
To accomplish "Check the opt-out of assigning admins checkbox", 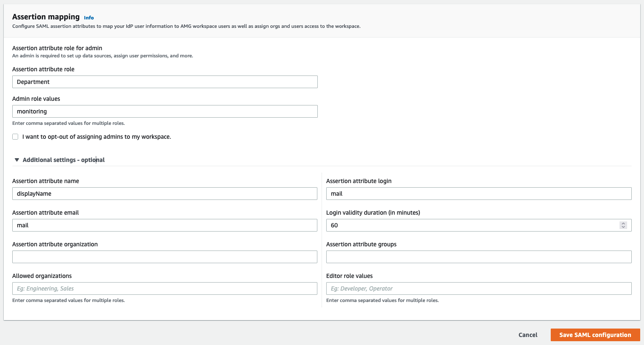I will point(15,137).
